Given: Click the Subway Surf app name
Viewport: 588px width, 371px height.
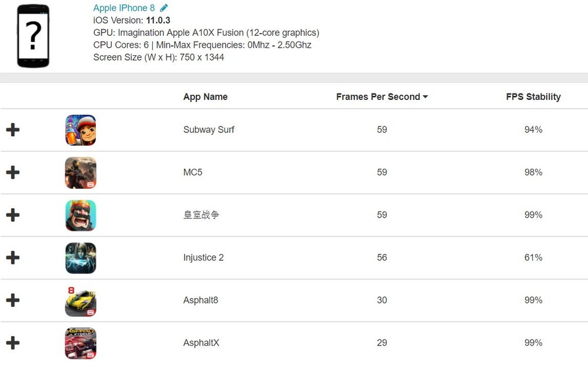Looking at the screenshot, I should point(209,130).
